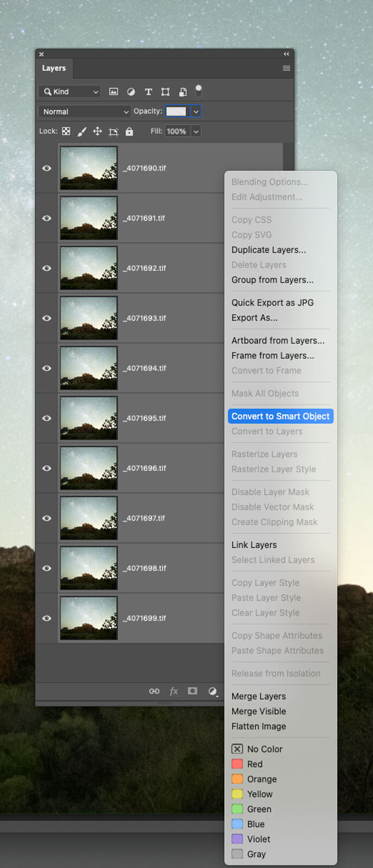This screenshot has height=868, width=373.
Task: Open the Layers panel hamburger menu
Action: click(x=286, y=68)
